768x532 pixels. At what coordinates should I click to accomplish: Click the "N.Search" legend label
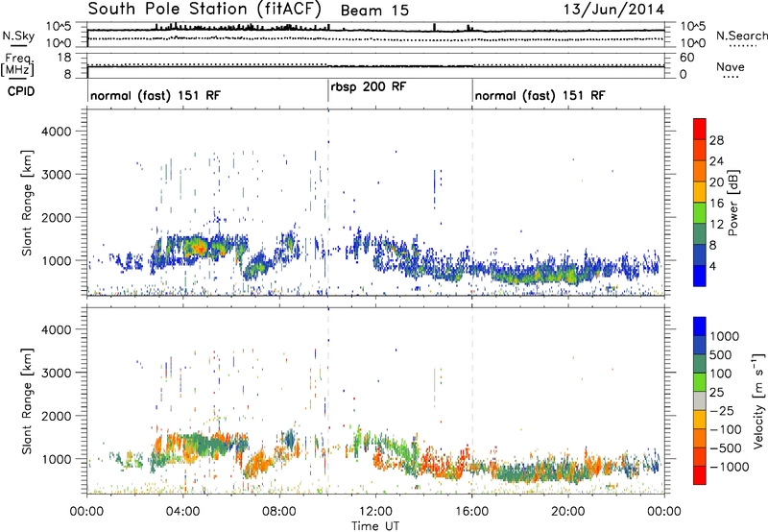[742, 36]
